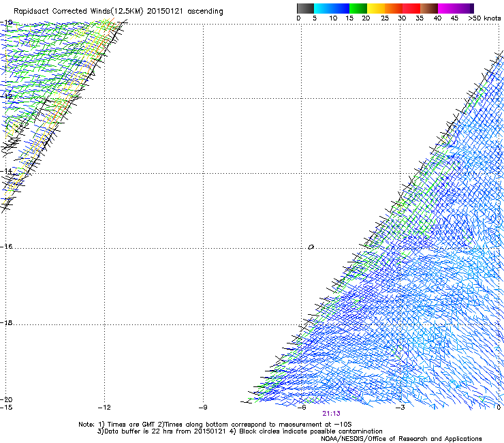Click the -20 latitude axis label
Viewport: 504px width, 443px height.
coord(6,399)
